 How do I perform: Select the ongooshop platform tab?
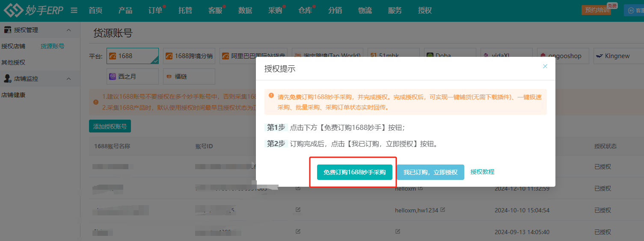point(563,56)
